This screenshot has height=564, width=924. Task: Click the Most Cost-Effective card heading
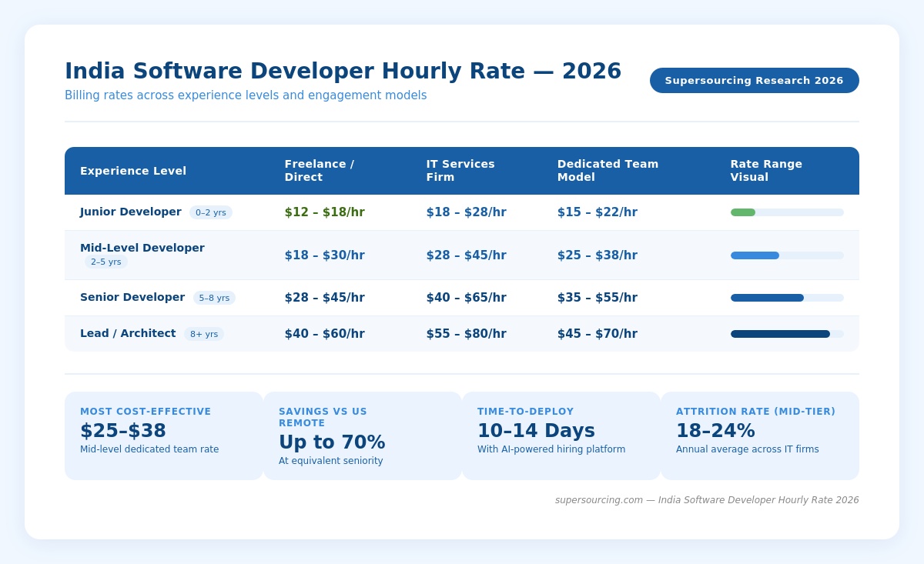(146, 412)
